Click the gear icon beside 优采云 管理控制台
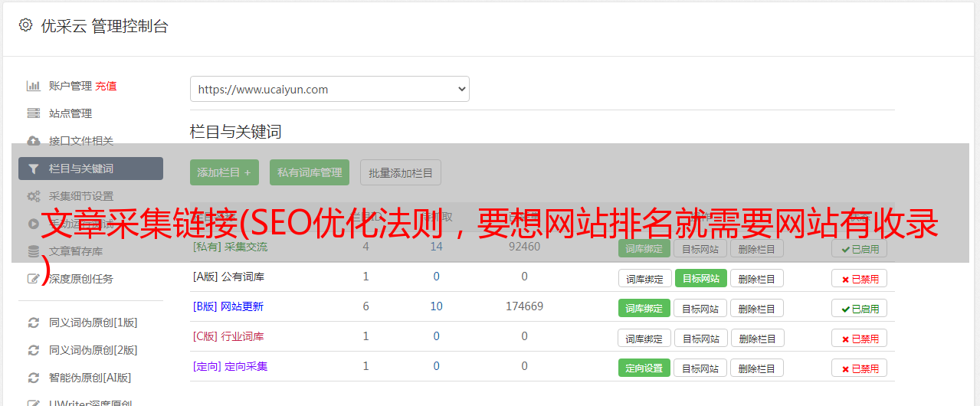This screenshot has height=406, width=980. tap(25, 25)
